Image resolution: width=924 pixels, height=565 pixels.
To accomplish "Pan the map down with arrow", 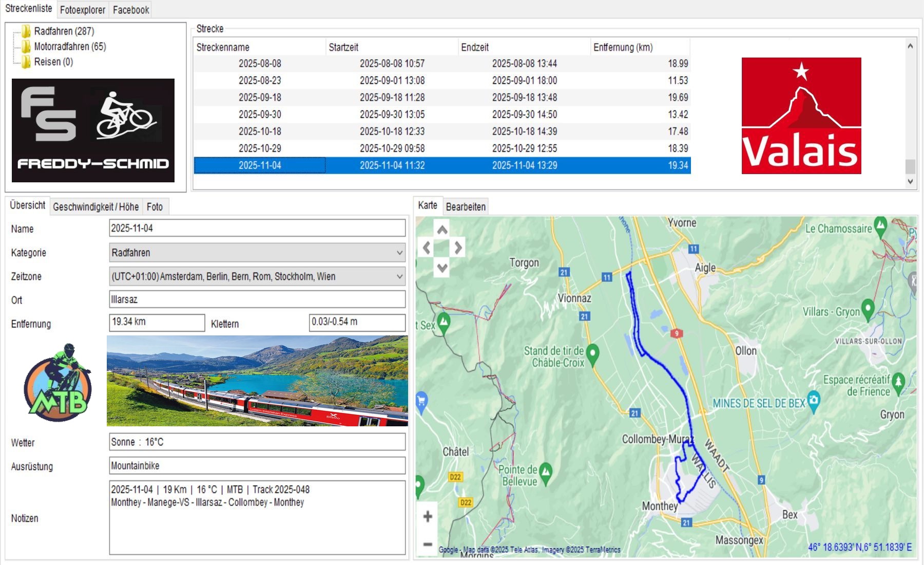I will pyautogui.click(x=442, y=267).
